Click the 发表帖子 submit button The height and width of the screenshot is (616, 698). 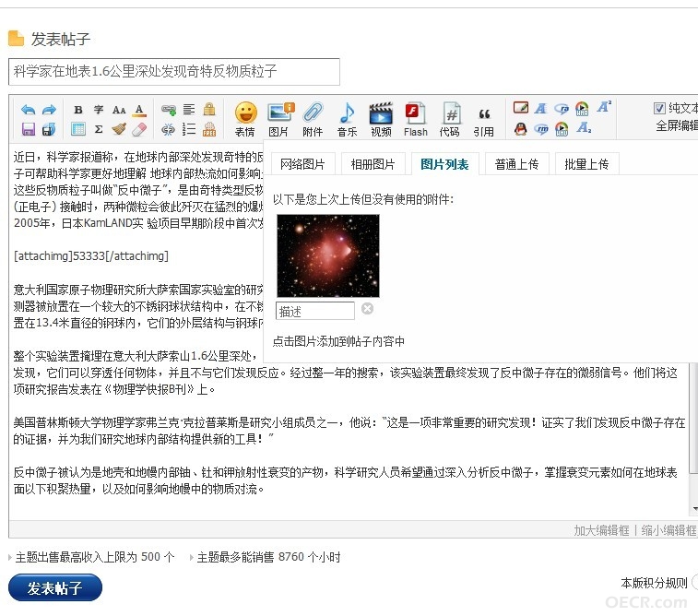[55, 588]
